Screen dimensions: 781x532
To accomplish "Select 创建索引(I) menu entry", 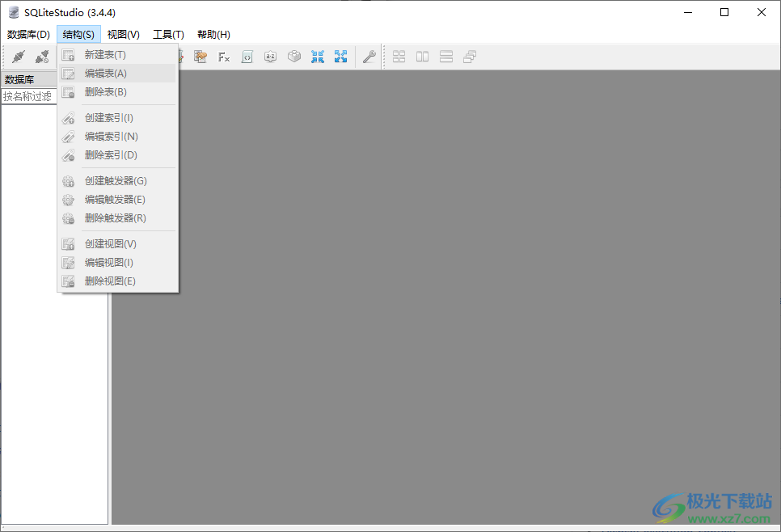I will (x=108, y=118).
